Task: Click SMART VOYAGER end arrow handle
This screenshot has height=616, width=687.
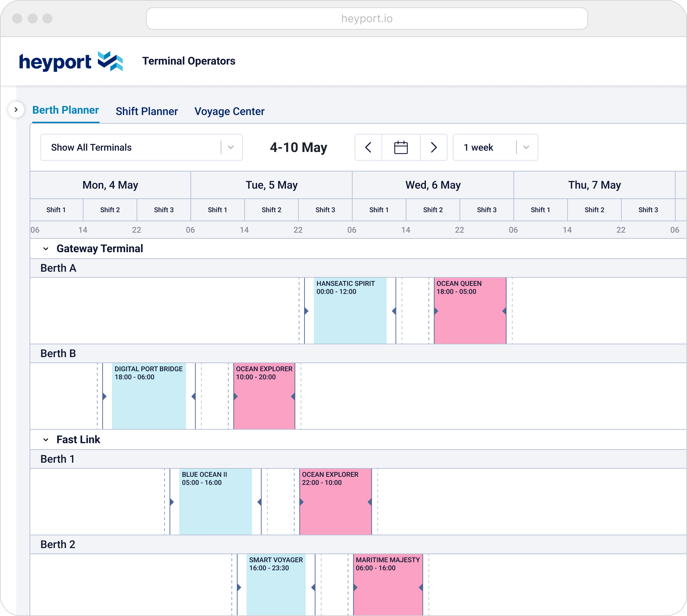Action: point(313,587)
